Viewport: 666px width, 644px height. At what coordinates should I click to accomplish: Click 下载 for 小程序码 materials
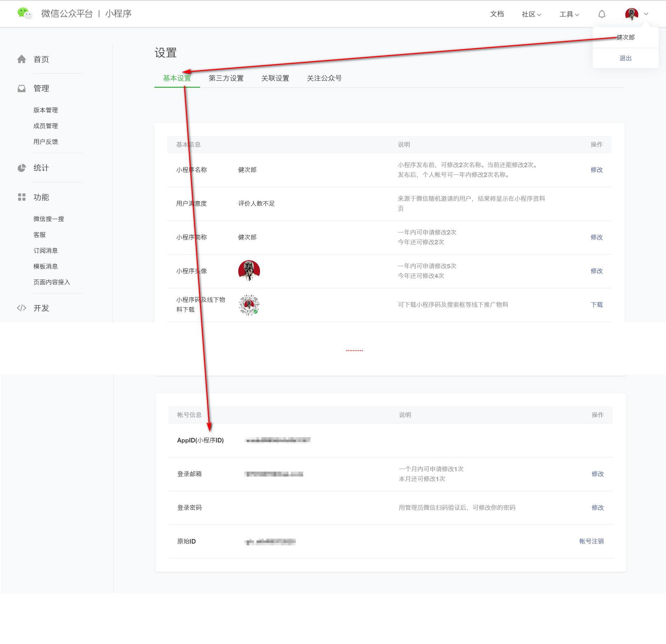[597, 305]
